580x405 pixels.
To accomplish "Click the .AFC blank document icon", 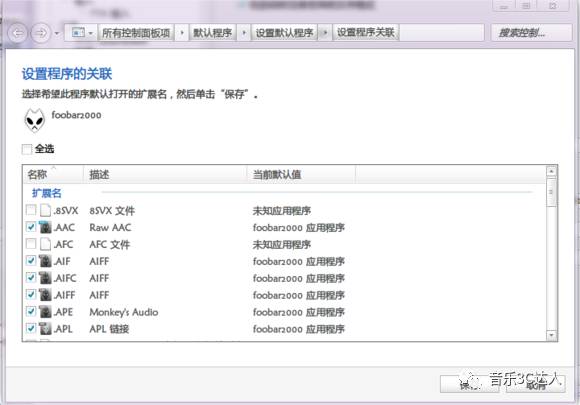I will (45, 244).
